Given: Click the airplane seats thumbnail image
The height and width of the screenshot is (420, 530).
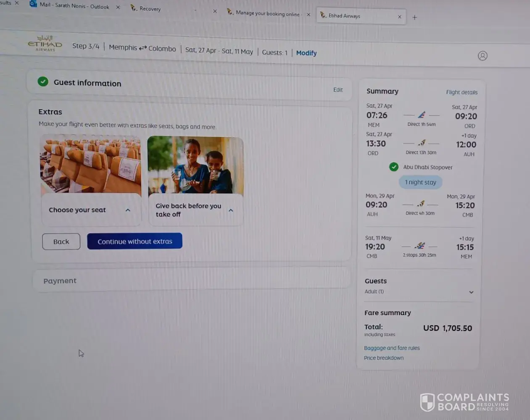Looking at the screenshot, I should point(90,164).
